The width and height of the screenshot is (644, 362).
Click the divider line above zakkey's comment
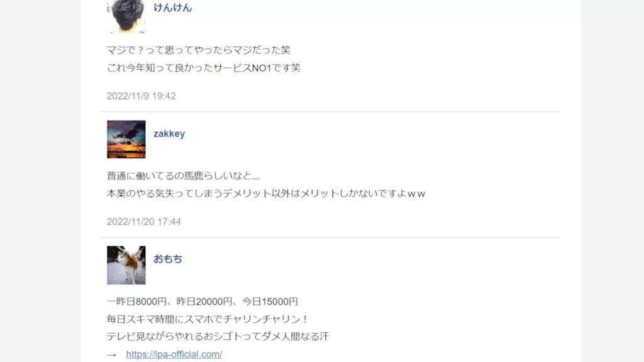click(331, 112)
